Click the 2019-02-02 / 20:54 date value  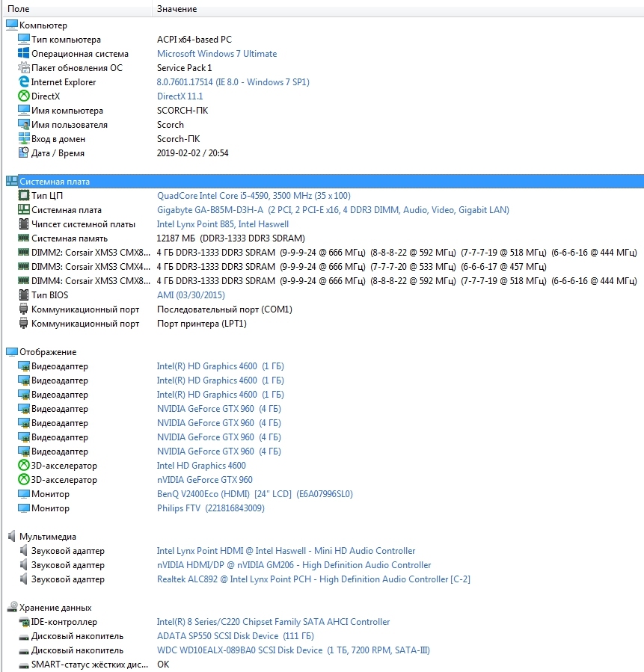tap(192, 153)
